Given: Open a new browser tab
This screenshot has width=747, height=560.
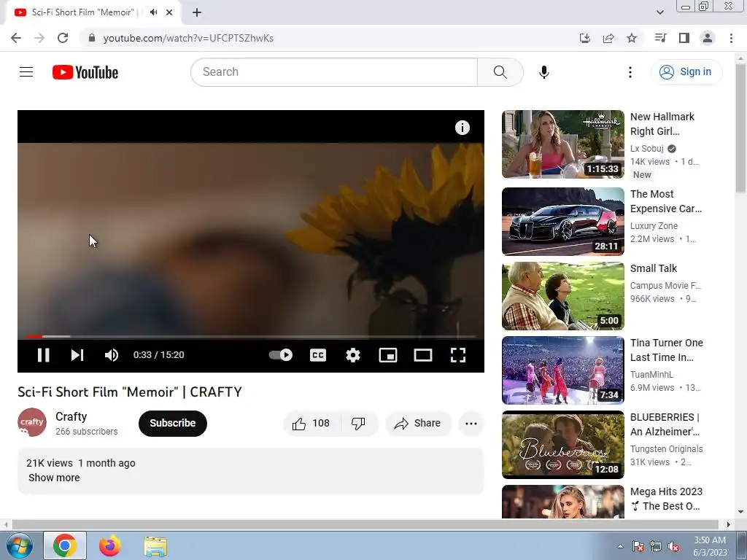Looking at the screenshot, I should [x=197, y=12].
